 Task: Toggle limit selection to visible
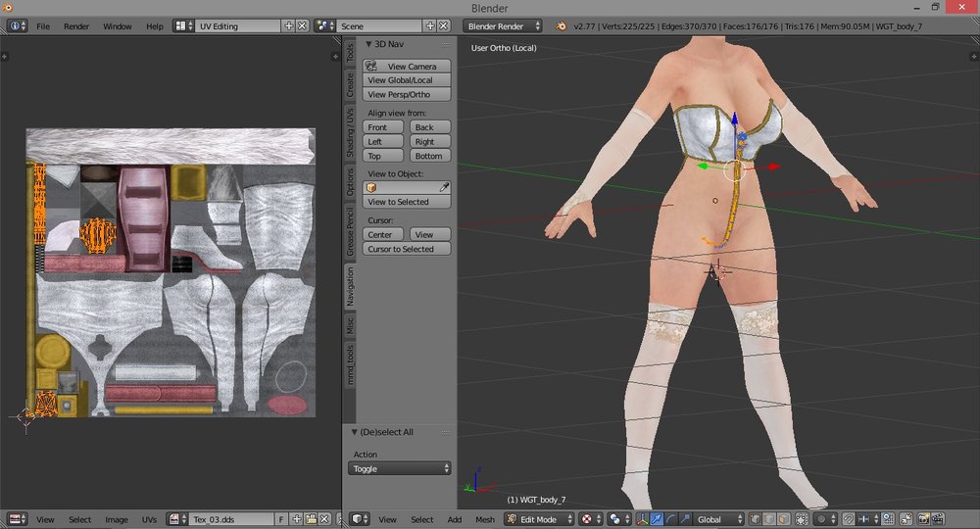802,519
